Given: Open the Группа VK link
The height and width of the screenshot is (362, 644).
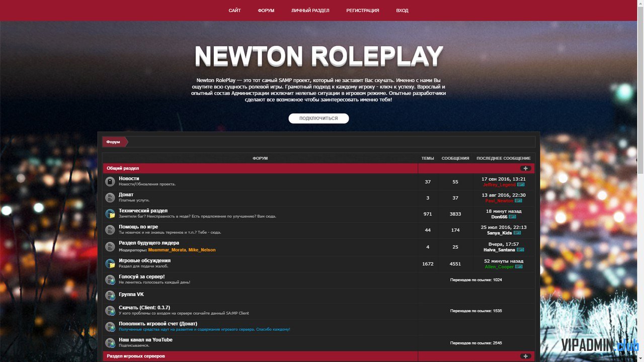Looking at the screenshot, I should pos(131,294).
